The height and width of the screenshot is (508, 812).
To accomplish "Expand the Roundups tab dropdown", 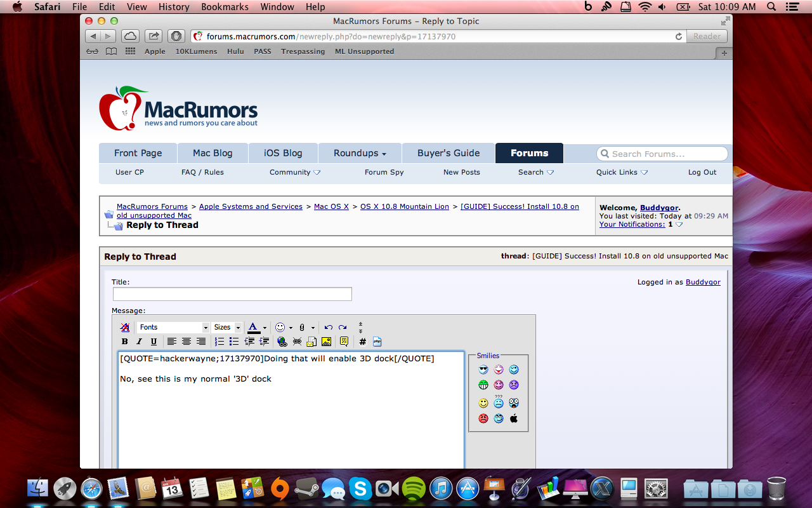I will 360,153.
